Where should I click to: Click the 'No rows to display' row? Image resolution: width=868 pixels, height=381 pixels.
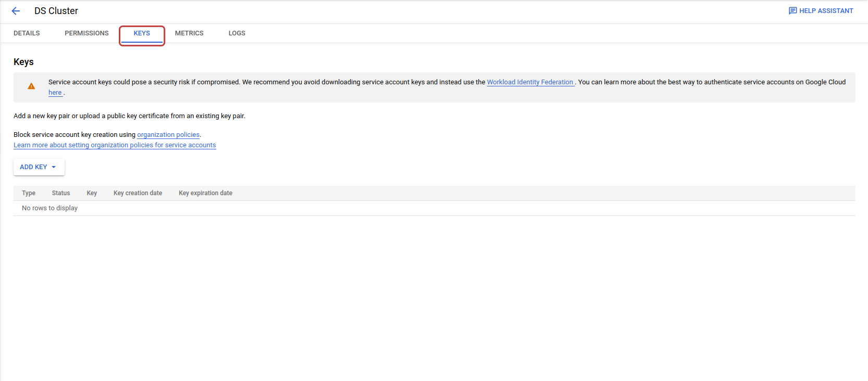coord(49,208)
